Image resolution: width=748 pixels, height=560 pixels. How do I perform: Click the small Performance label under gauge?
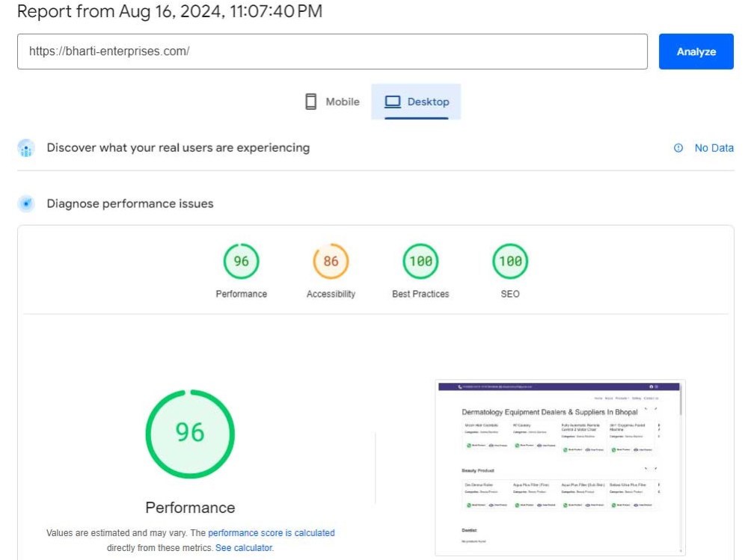pyautogui.click(x=241, y=294)
